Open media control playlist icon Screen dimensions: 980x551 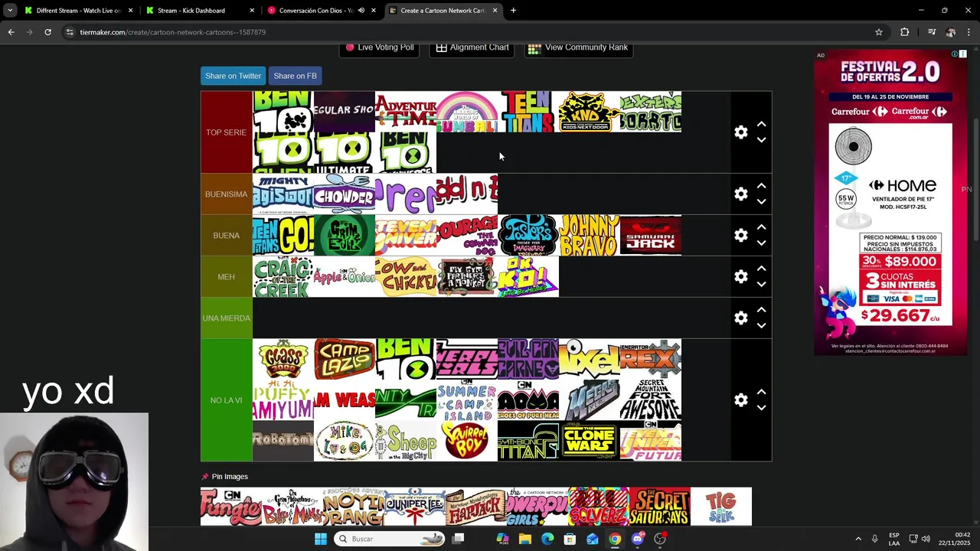pos(932,32)
